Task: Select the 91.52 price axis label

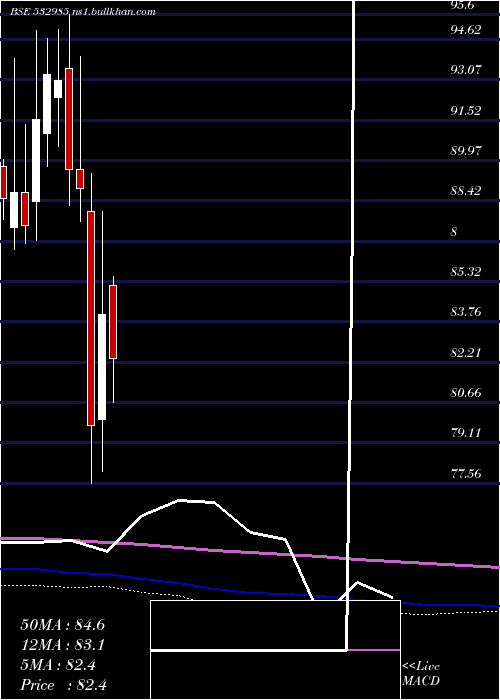Action: [x=466, y=110]
